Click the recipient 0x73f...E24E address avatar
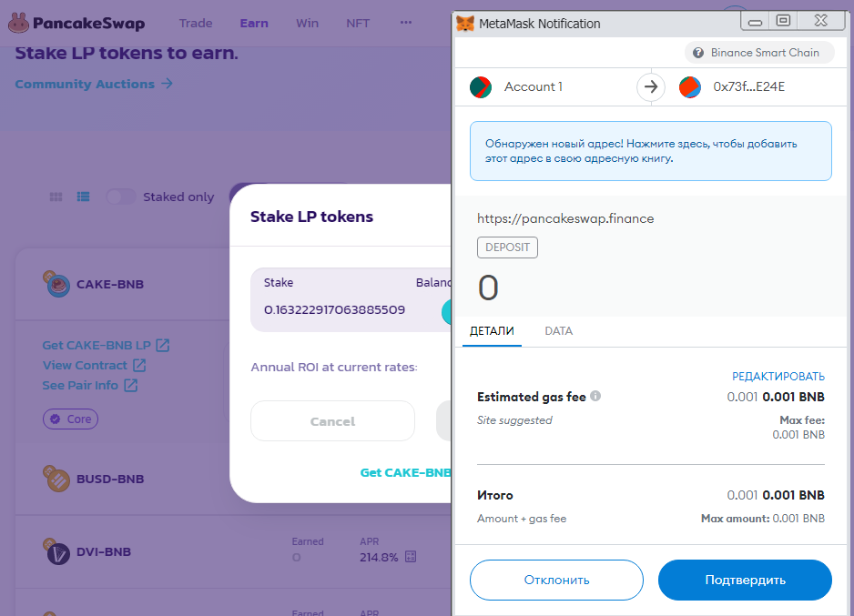This screenshot has width=854, height=616. 690,87
